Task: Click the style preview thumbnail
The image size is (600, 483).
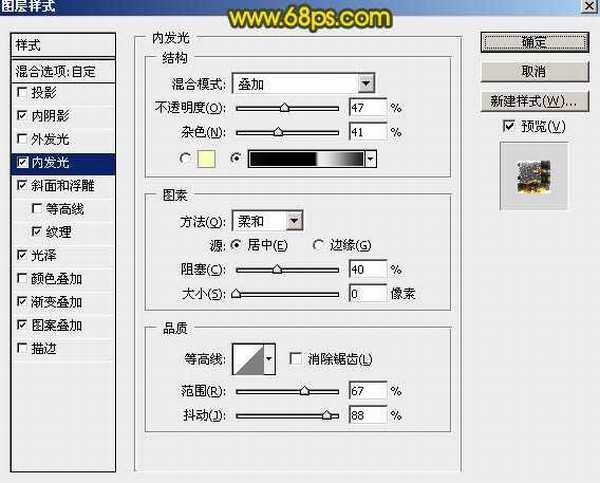Action: point(533,176)
